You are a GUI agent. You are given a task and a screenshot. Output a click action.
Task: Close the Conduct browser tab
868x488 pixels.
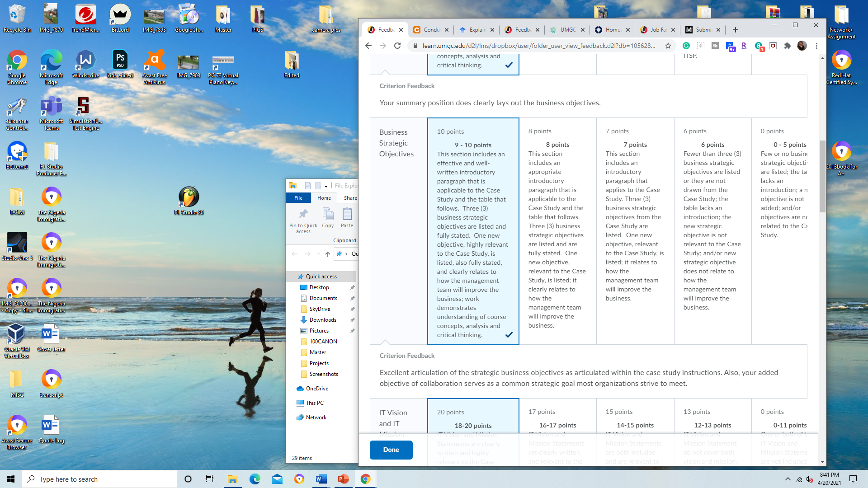click(447, 30)
